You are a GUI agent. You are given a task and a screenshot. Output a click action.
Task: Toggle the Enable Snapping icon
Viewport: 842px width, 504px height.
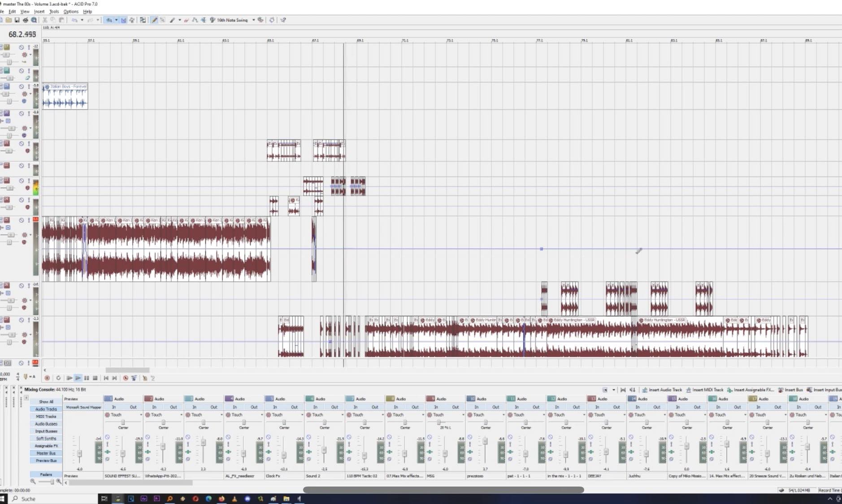(x=109, y=20)
